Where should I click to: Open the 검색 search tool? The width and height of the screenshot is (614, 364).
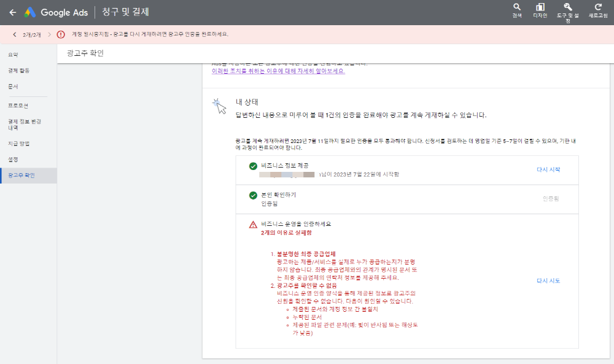pyautogui.click(x=517, y=10)
